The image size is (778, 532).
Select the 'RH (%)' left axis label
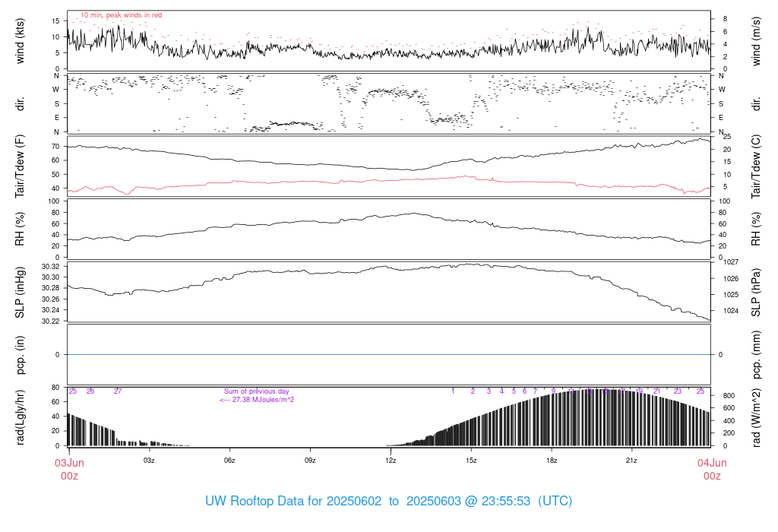[21, 229]
